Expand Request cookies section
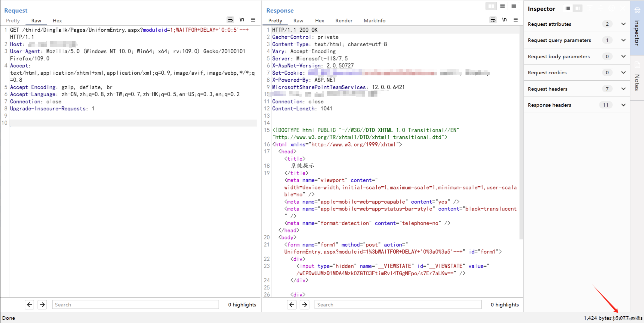644x323 pixels. tap(623, 73)
